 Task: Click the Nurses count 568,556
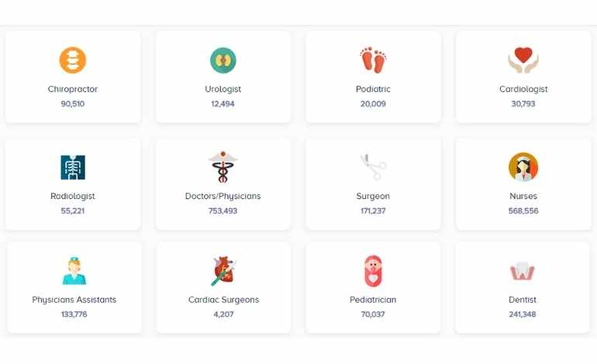click(x=523, y=211)
